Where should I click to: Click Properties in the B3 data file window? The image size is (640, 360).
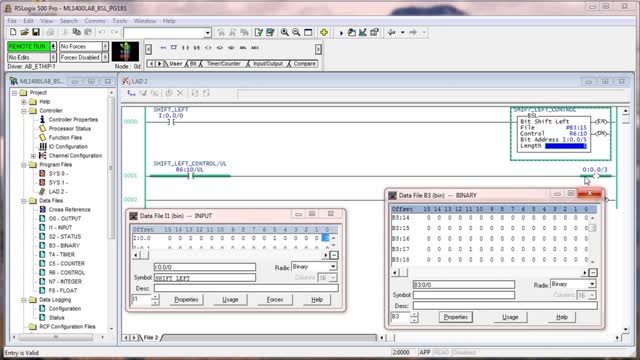point(456,317)
